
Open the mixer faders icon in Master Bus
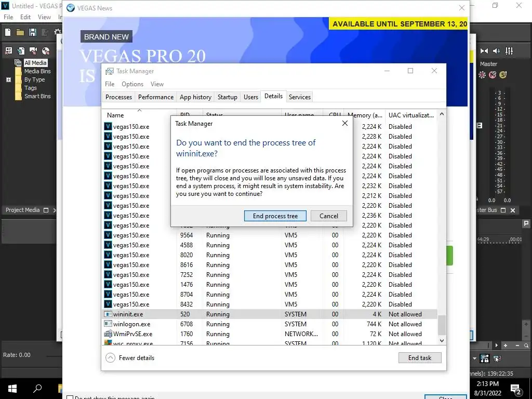tap(509, 51)
